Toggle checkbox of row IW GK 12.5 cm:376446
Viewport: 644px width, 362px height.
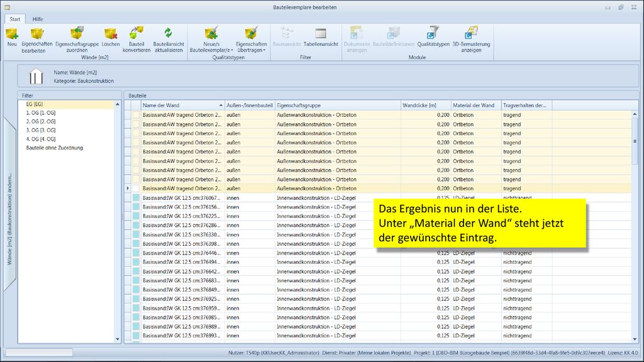[136, 253]
